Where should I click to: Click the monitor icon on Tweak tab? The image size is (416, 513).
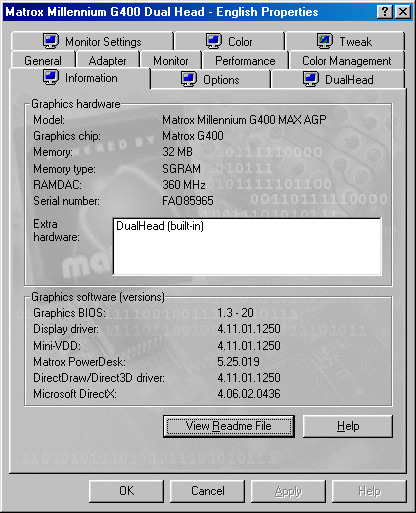coord(325,41)
